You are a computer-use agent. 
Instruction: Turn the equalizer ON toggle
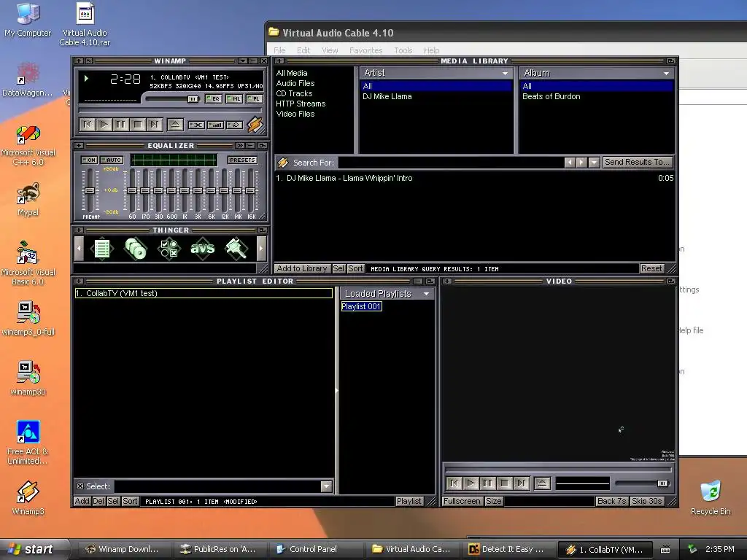point(89,160)
